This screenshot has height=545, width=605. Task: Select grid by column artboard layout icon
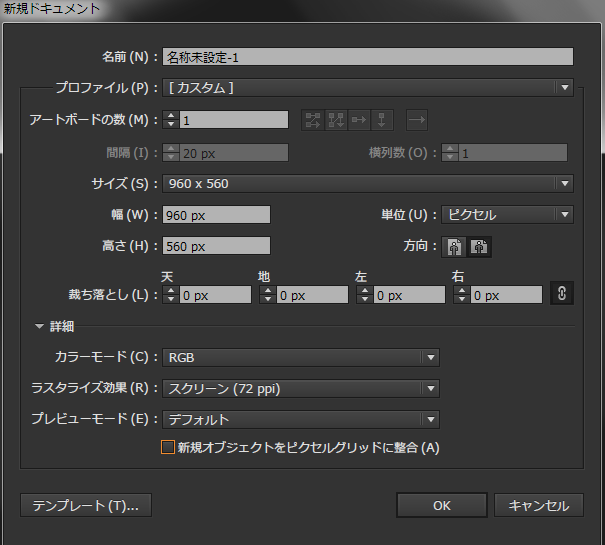click(x=336, y=120)
